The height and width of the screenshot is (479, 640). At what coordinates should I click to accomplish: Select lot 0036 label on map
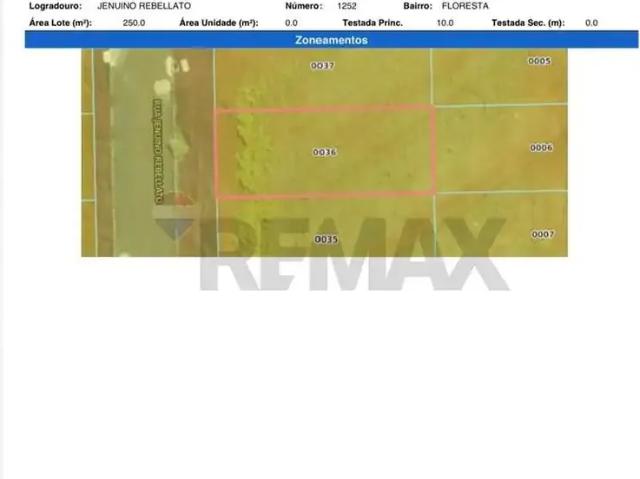(325, 152)
